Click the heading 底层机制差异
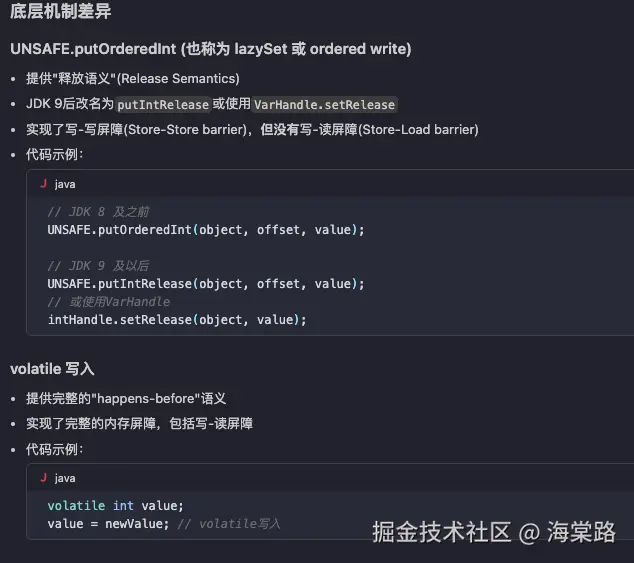Image resolution: width=634 pixels, height=563 pixels. 61,14
